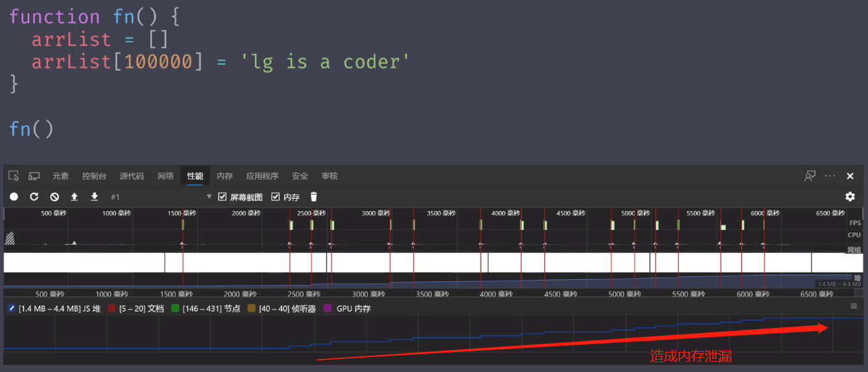Toggle the JS 堆 heap series checkbox

click(x=11, y=309)
